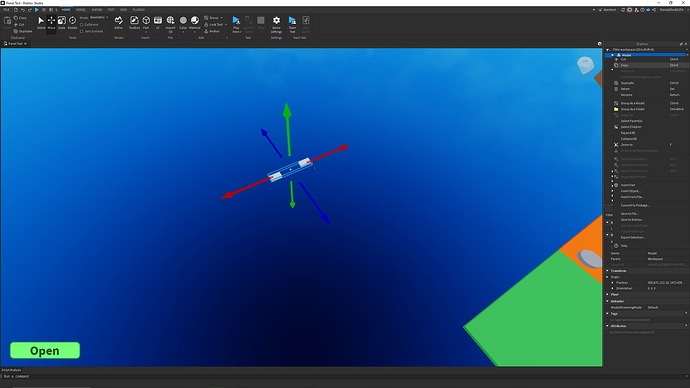690x388 pixels.
Task: Click the Group tool in ribbon
Action: [x=211, y=18]
